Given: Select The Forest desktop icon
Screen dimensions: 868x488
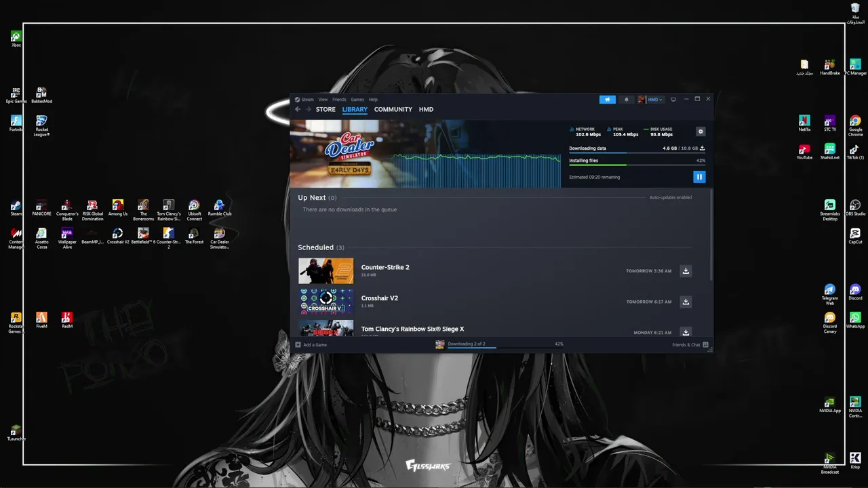Looking at the screenshot, I should pyautogui.click(x=194, y=236).
